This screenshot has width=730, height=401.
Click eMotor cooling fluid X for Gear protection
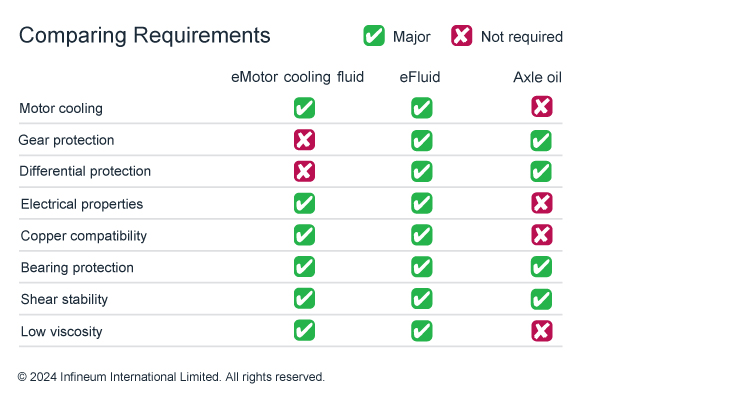[x=304, y=140]
